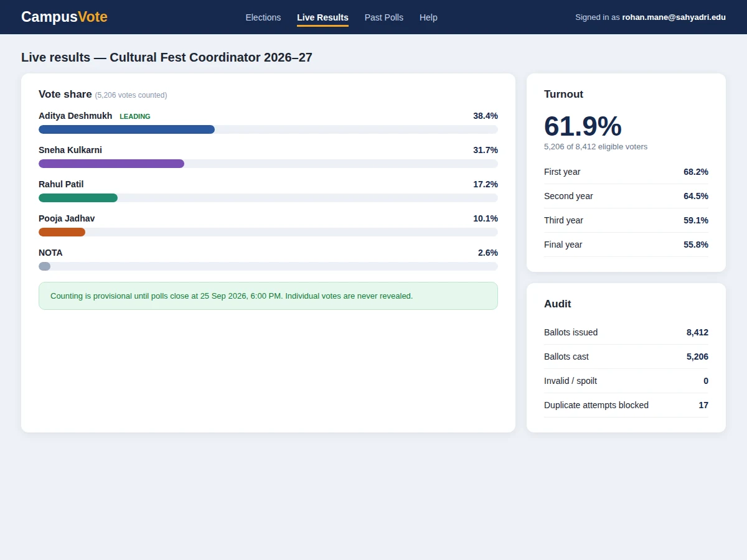
Task: Open the Help menu item
Action: pos(428,17)
